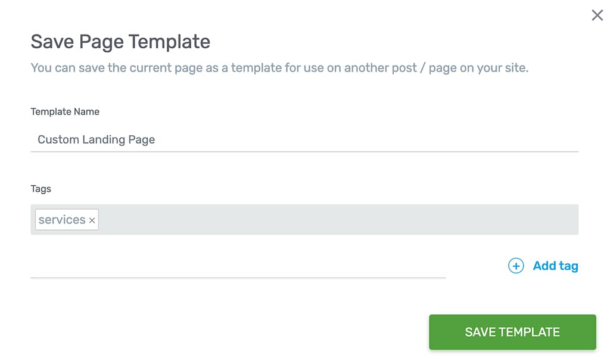Click the Custom Landing Page text in the field
610x364 pixels.
click(x=96, y=139)
